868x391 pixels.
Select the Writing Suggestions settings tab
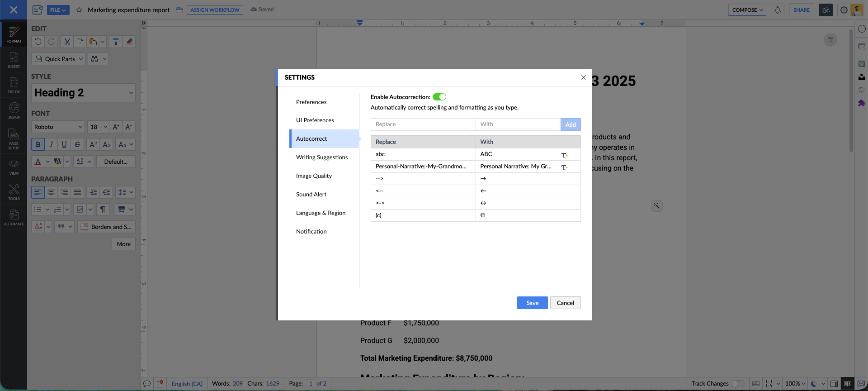(322, 157)
